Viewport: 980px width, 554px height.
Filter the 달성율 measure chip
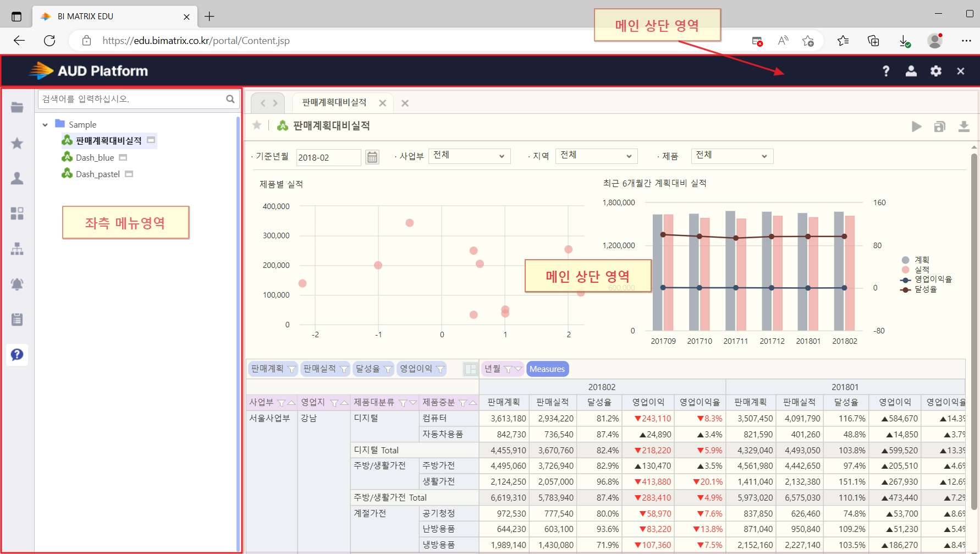pyautogui.click(x=388, y=369)
